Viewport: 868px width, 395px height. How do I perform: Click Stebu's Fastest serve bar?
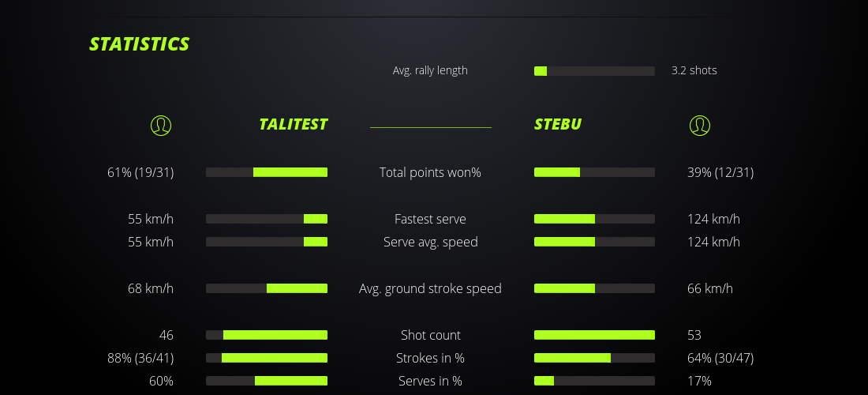coord(594,219)
